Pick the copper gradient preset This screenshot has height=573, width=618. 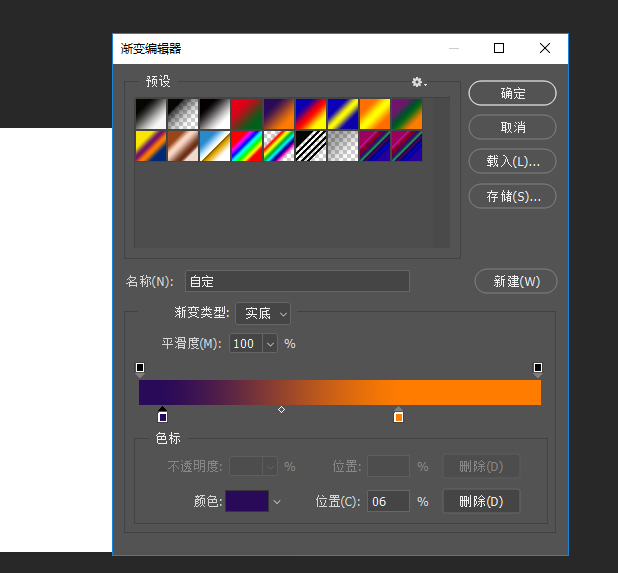click(x=183, y=146)
